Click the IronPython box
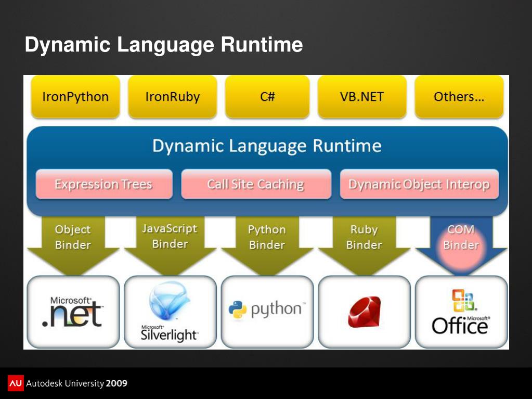532x399 pixels. pyautogui.click(x=75, y=97)
